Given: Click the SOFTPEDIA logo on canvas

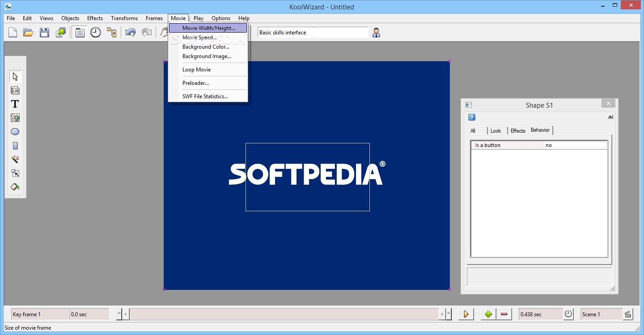Looking at the screenshot, I should tap(307, 173).
